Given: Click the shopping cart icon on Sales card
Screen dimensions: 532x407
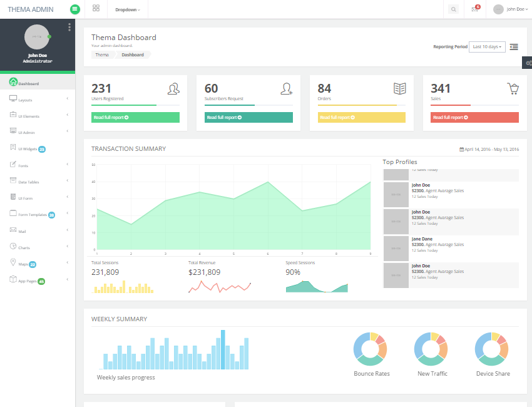Looking at the screenshot, I should point(513,89).
